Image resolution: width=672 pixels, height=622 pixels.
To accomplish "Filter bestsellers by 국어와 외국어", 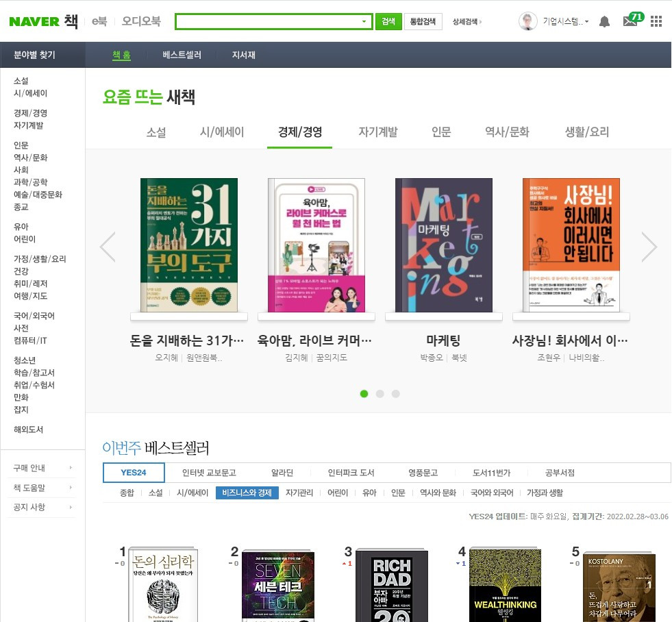I will (492, 493).
